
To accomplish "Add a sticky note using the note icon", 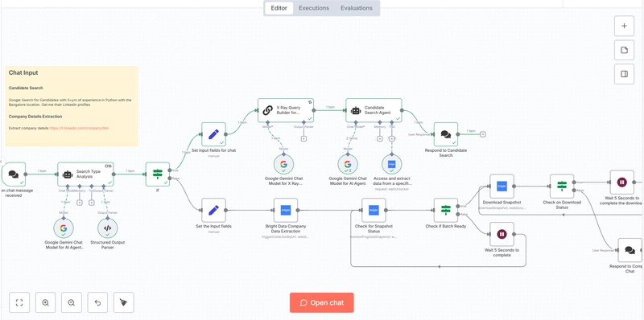I will coord(625,50).
